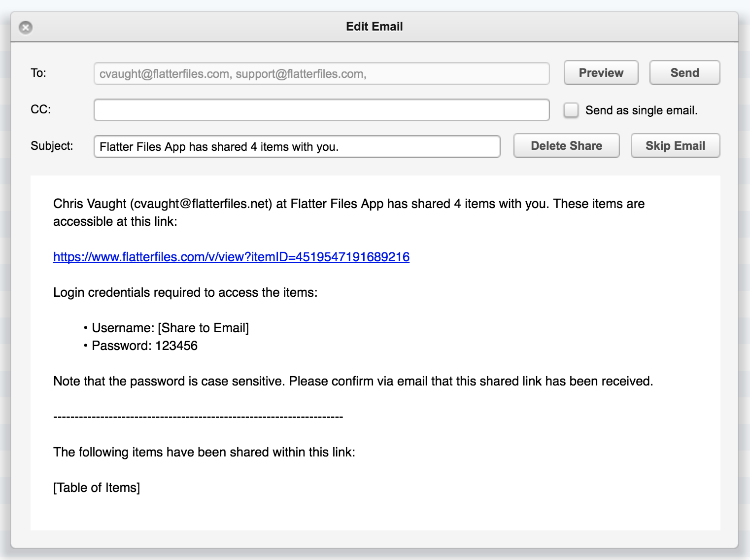Click the Password: 123456 line
The image size is (750, 560).
(x=144, y=346)
